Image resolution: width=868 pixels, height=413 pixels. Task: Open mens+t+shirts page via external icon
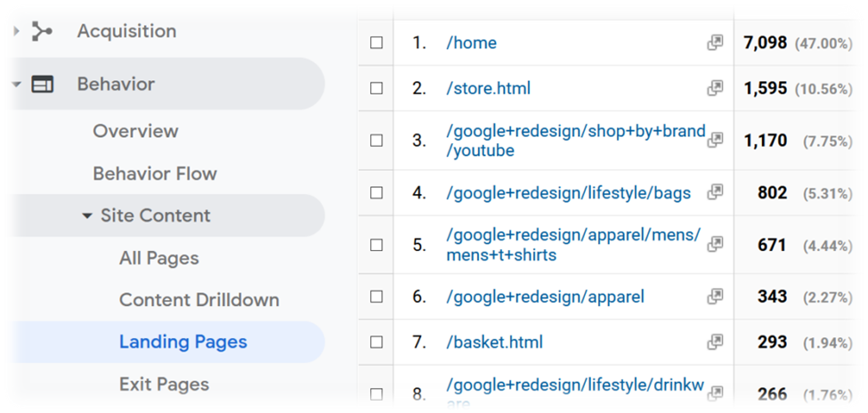coord(715,244)
